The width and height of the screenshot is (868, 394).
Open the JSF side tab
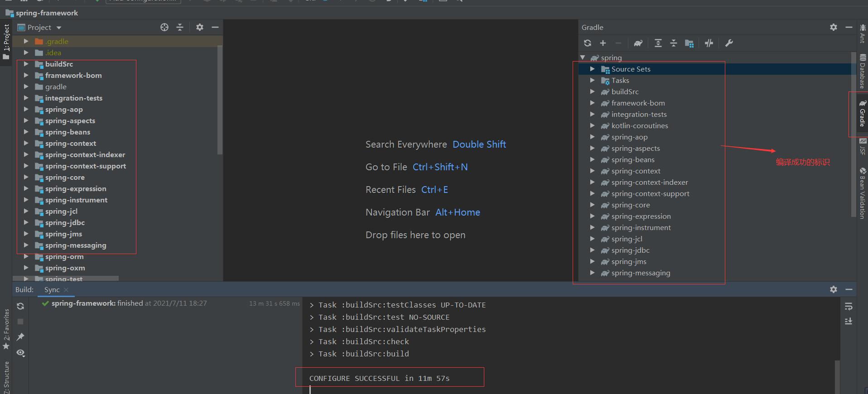(863, 147)
